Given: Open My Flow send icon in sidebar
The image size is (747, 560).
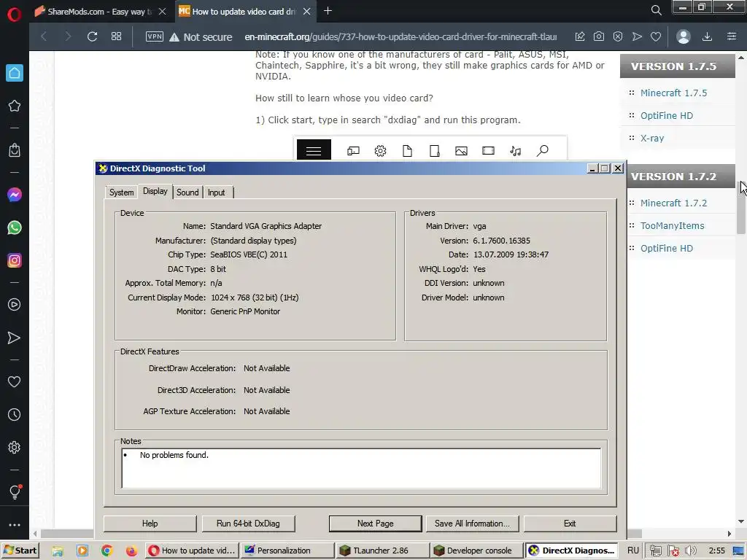Looking at the screenshot, I should tap(15, 338).
